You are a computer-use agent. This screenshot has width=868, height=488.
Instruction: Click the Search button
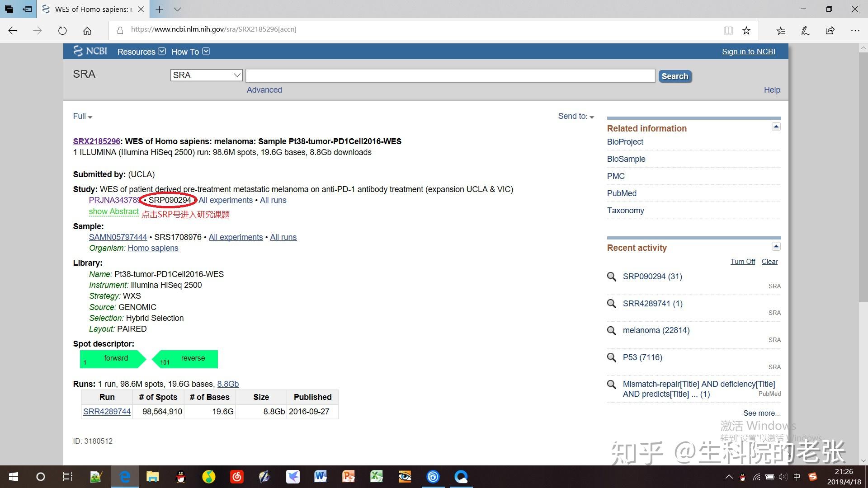(675, 76)
